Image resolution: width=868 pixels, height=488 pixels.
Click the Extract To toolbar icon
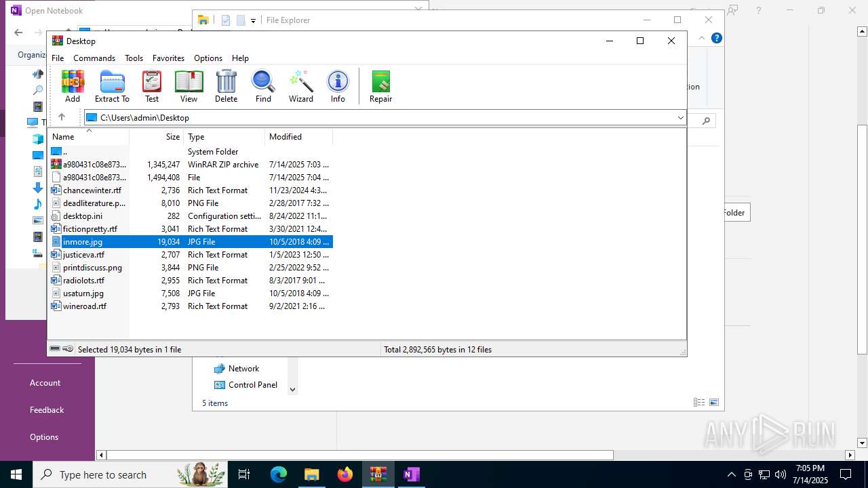point(112,86)
